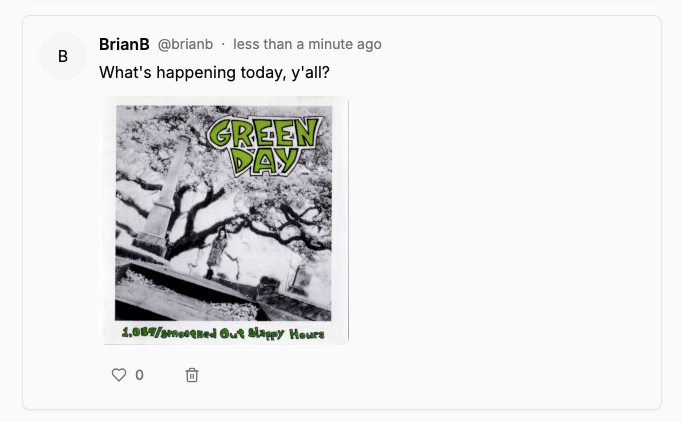Image resolution: width=682 pixels, height=422 pixels.
Task: Open the Green Day album cover image
Action: point(225,220)
